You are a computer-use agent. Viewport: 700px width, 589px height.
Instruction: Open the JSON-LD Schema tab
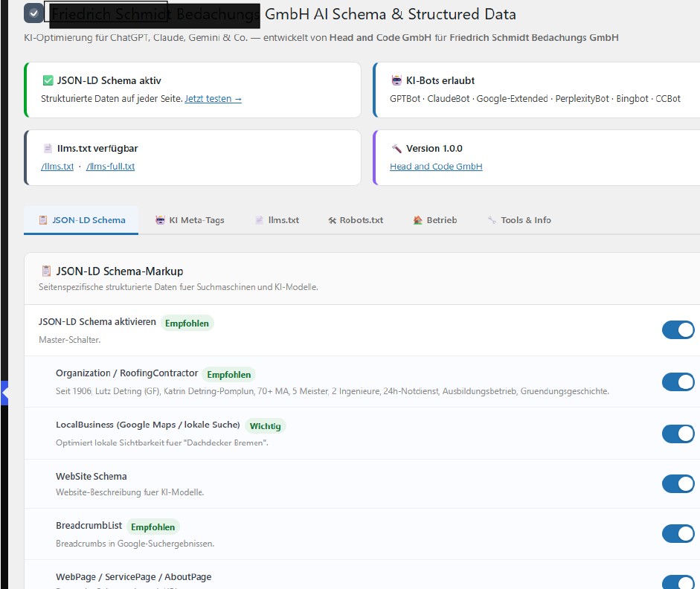[x=81, y=220]
